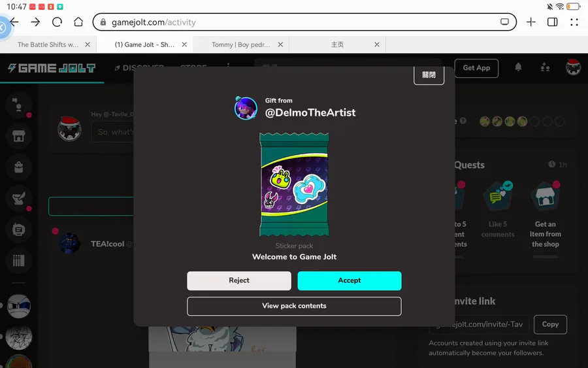
Task: Click the Welcome to Game Jolt sticker pack image
Action: 294,184
